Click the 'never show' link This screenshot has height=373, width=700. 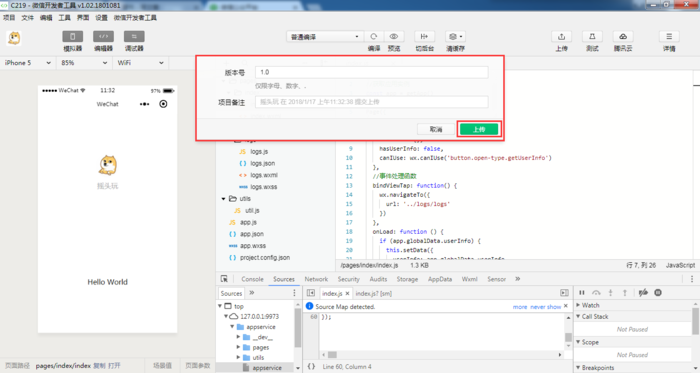[x=546, y=307]
